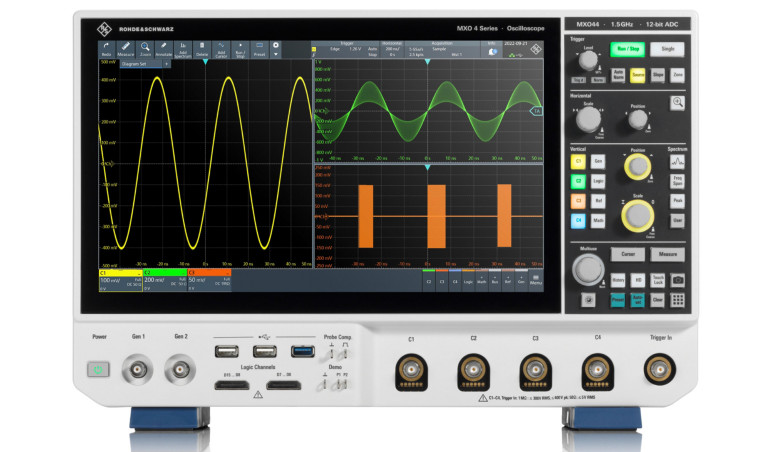
Task: Open the C1 channel box on screen
Action: pyautogui.click(x=120, y=280)
